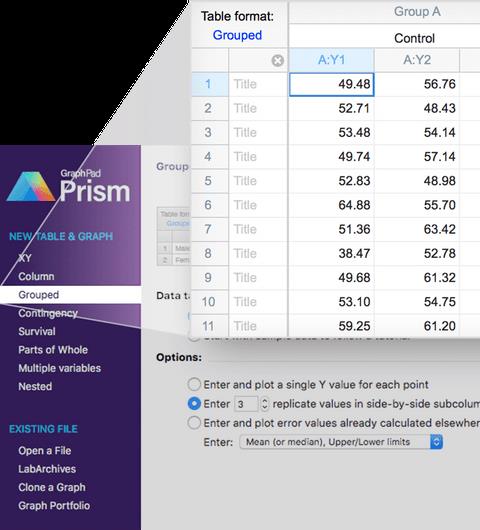
Task: Click the cell containing 54.14
Action: click(417, 132)
